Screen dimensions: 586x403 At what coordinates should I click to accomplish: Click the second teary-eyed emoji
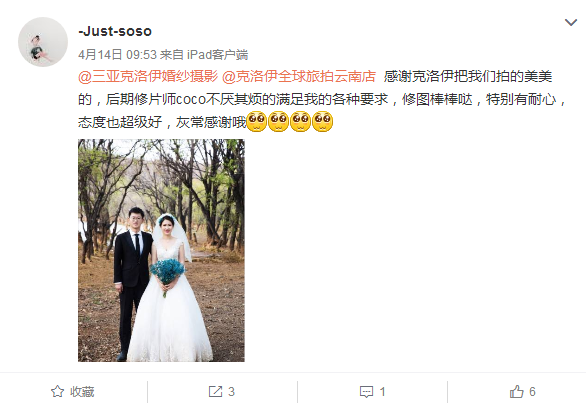[278, 121]
